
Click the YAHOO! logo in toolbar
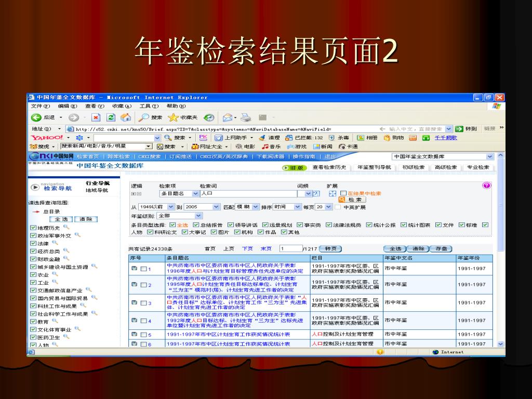(x=47, y=137)
